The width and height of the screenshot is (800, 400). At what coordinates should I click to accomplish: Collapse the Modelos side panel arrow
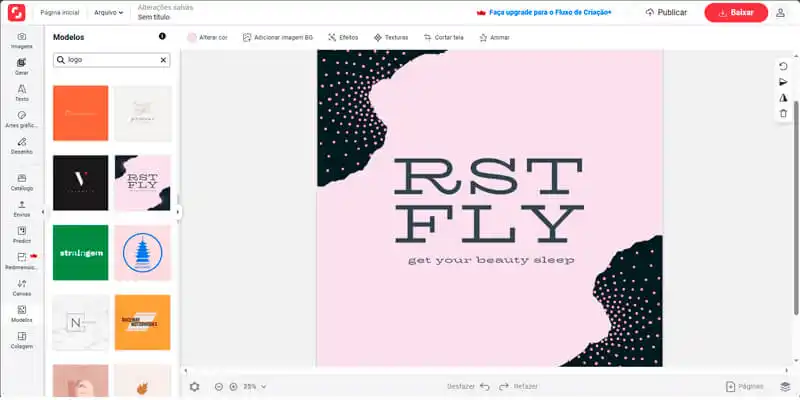coord(178,212)
